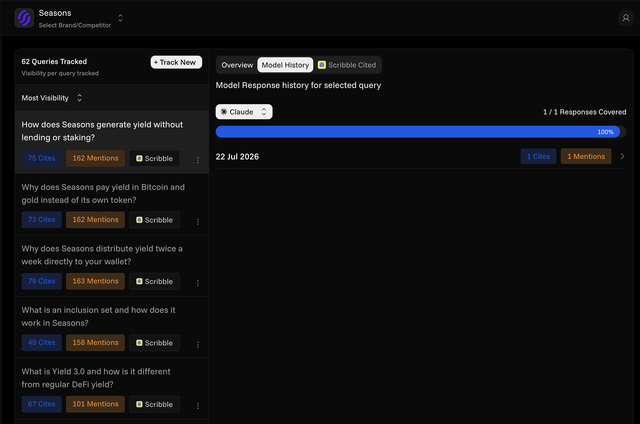Click the 163 Mentions badge
The width and height of the screenshot is (640, 424).
pyautogui.click(x=96, y=281)
